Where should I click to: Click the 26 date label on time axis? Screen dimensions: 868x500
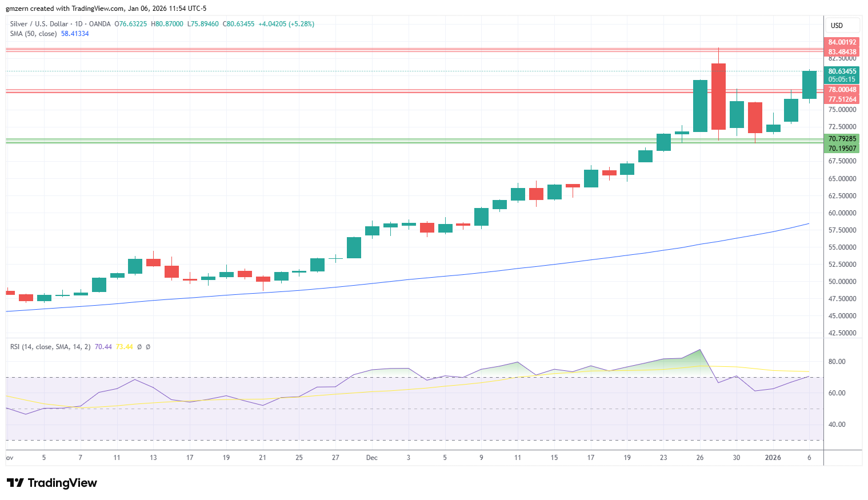(x=700, y=458)
